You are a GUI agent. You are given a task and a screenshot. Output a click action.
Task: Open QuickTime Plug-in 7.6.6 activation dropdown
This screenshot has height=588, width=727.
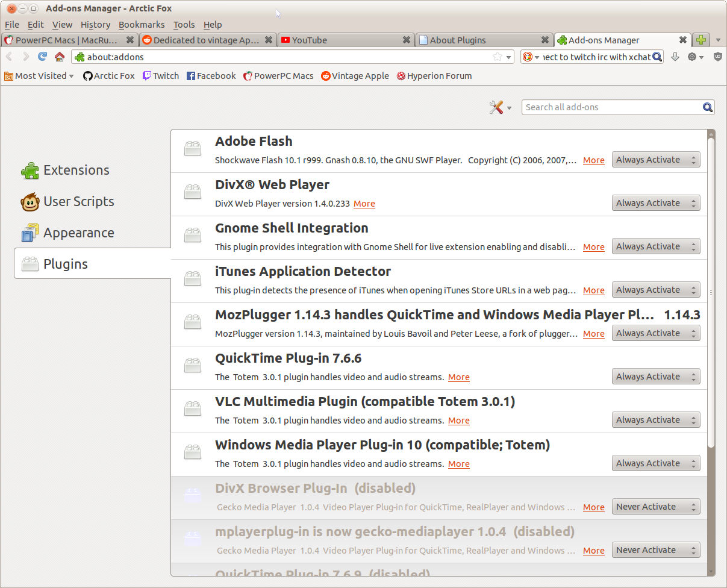click(x=656, y=377)
